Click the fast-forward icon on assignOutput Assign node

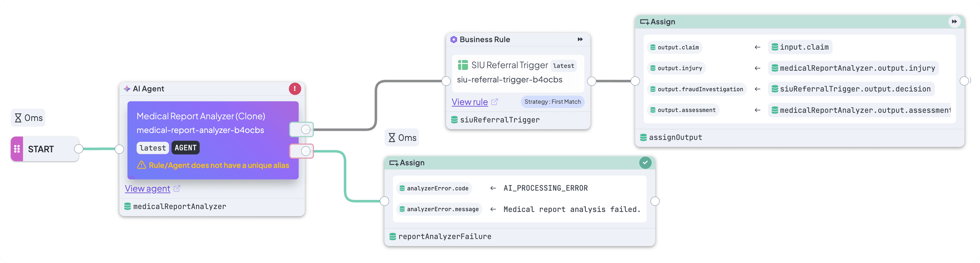[x=954, y=22]
